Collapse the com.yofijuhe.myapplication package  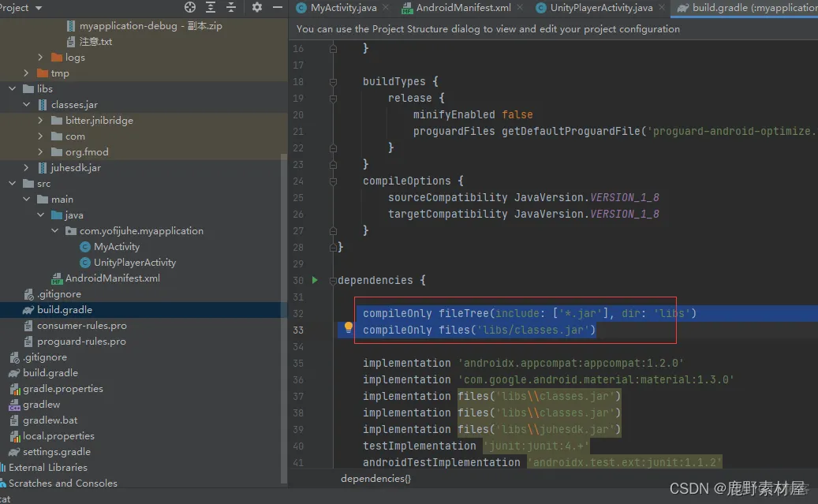pos(54,230)
